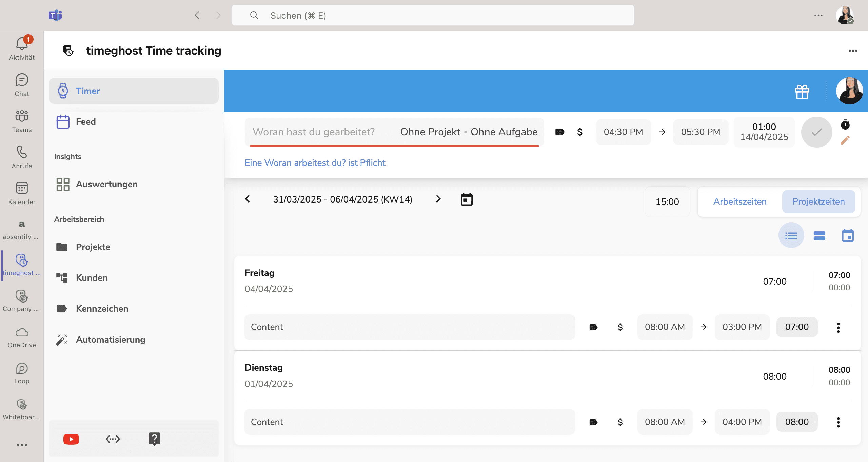
Task: Open the Feed menu item
Action: click(134, 122)
